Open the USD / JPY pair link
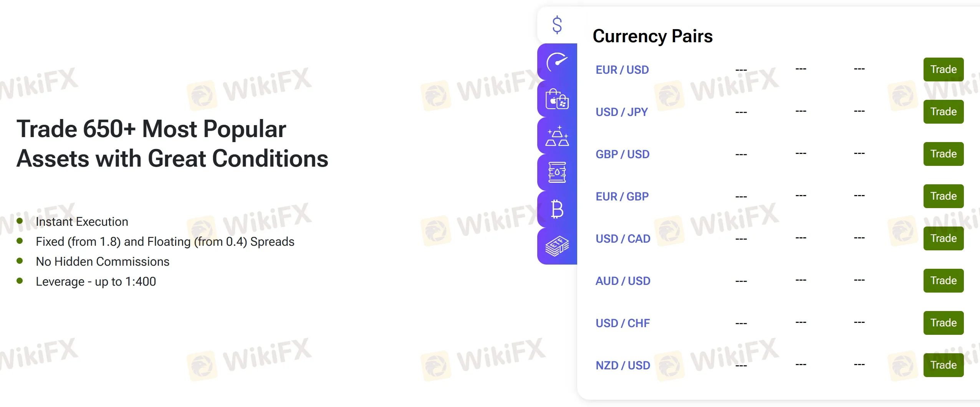This screenshot has height=407, width=980. click(x=622, y=112)
